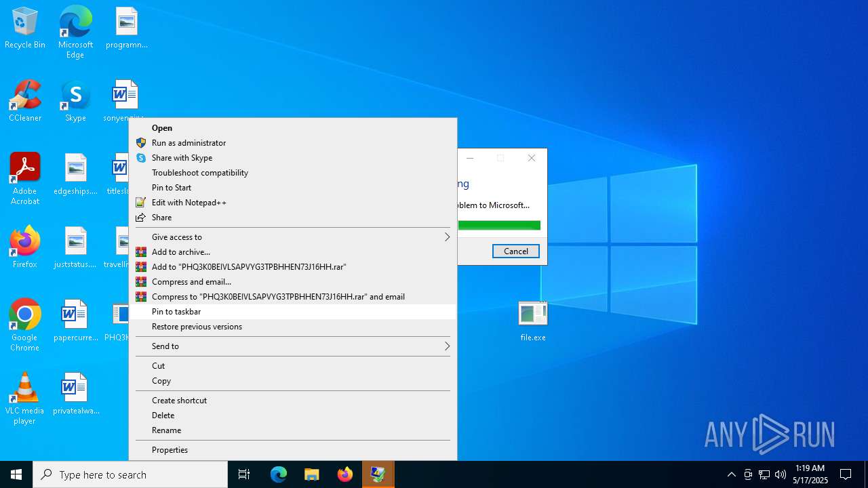Select the papercurre... Word document
This screenshot has width=868, height=488.
(x=75, y=321)
